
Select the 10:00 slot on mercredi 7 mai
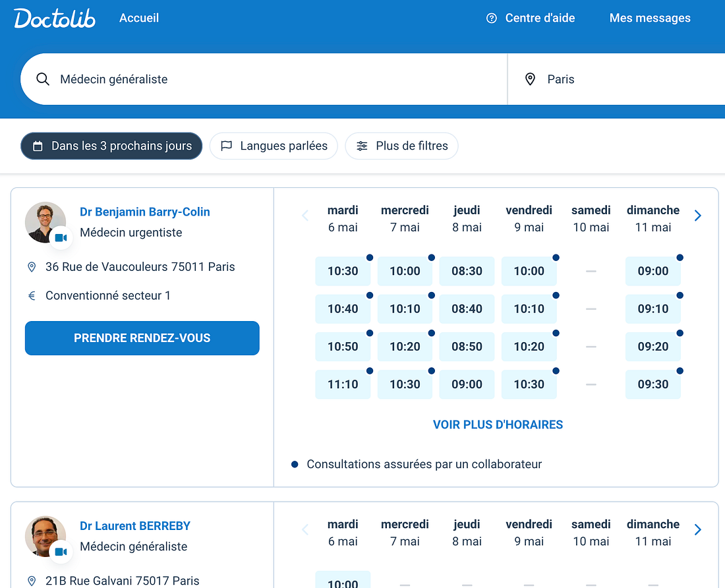(x=405, y=271)
